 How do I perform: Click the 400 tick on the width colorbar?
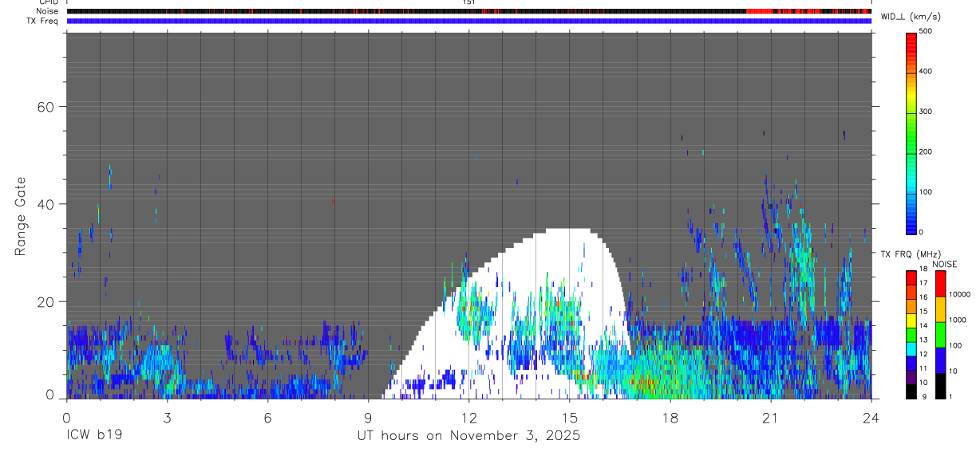[x=927, y=71]
